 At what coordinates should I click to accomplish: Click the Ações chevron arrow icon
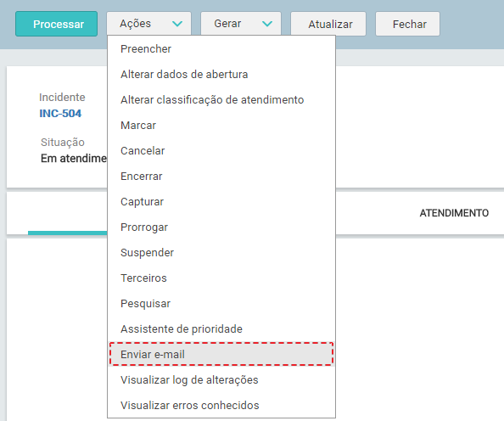[x=177, y=24]
